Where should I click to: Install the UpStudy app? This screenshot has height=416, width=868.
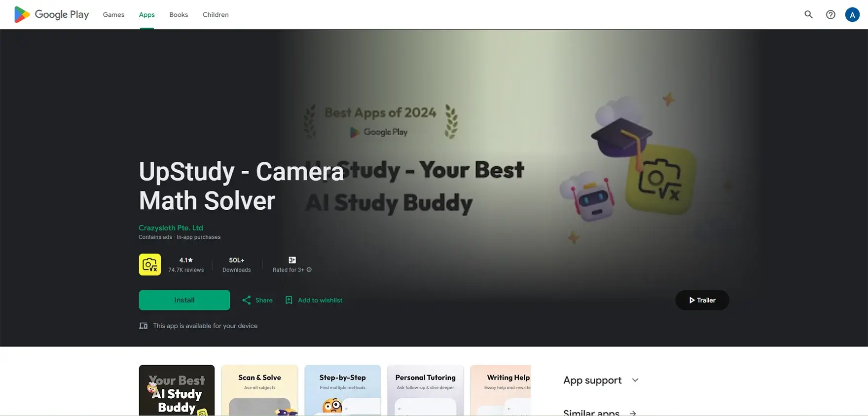click(184, 300)
